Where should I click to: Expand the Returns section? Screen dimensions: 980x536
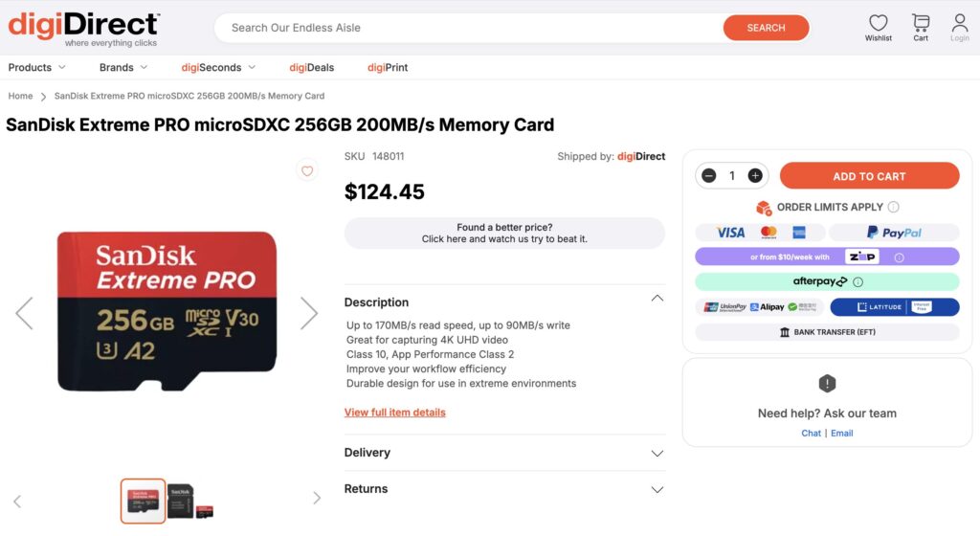657,489
